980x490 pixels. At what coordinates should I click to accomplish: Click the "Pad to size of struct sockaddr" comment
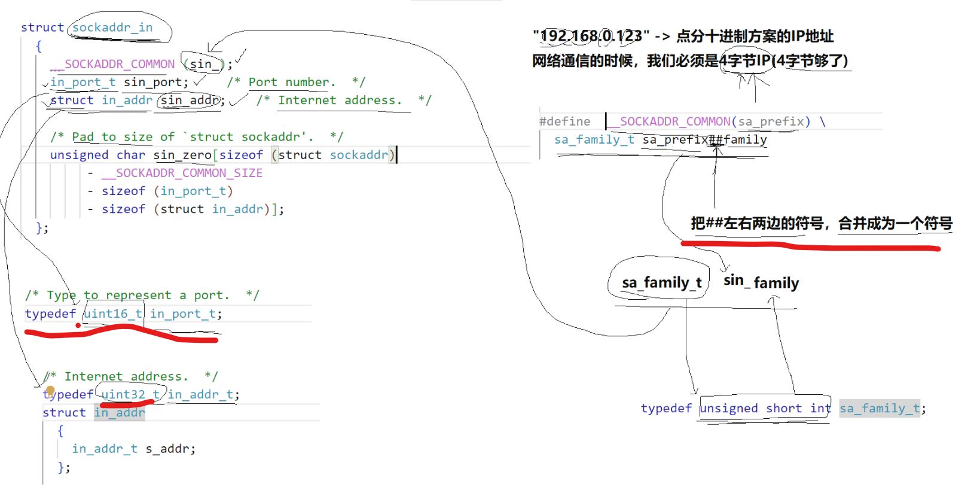(197, 137)
